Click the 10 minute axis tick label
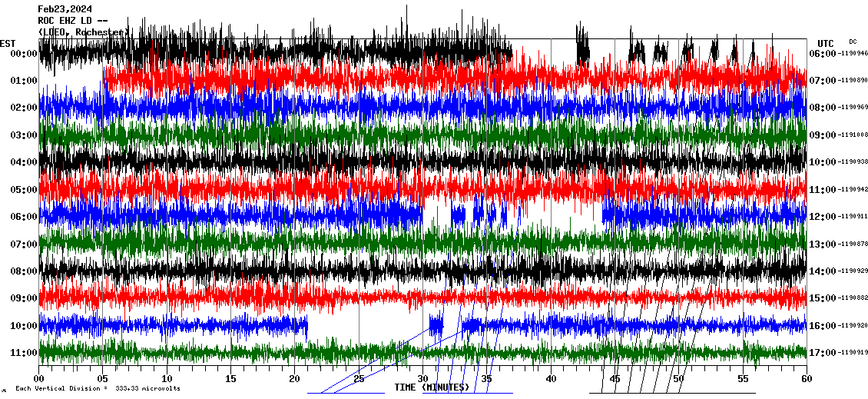Screen dimensions: 868x399 [167, 379]
